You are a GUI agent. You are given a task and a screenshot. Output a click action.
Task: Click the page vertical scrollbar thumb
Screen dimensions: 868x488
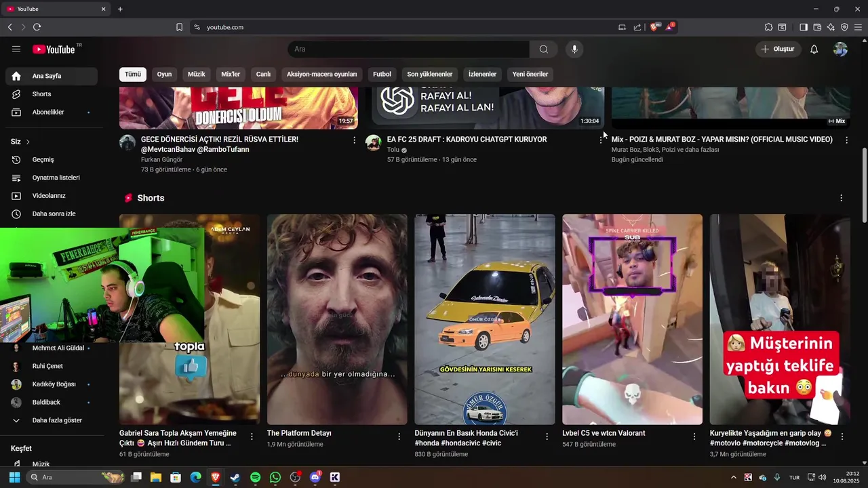coord(864,186)
